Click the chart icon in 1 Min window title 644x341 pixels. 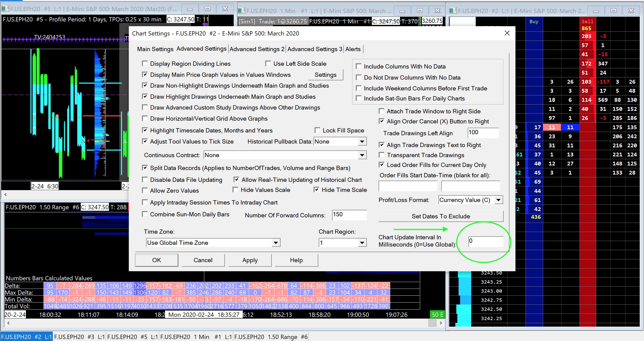(241, 11)
